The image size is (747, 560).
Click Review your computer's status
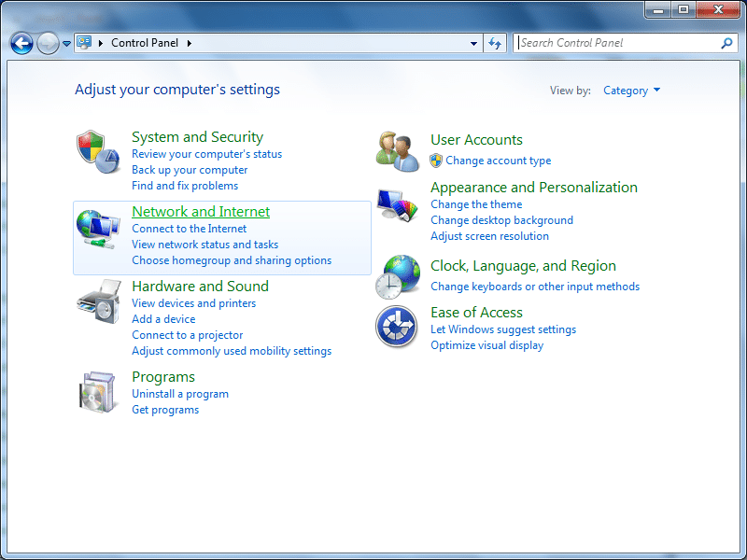pyautogui.click(x=206, y=154)
